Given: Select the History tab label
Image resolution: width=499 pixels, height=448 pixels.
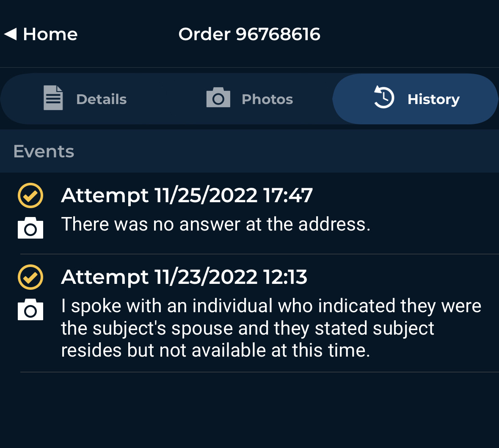Looking at the screenshot, I should coord(433,99).
